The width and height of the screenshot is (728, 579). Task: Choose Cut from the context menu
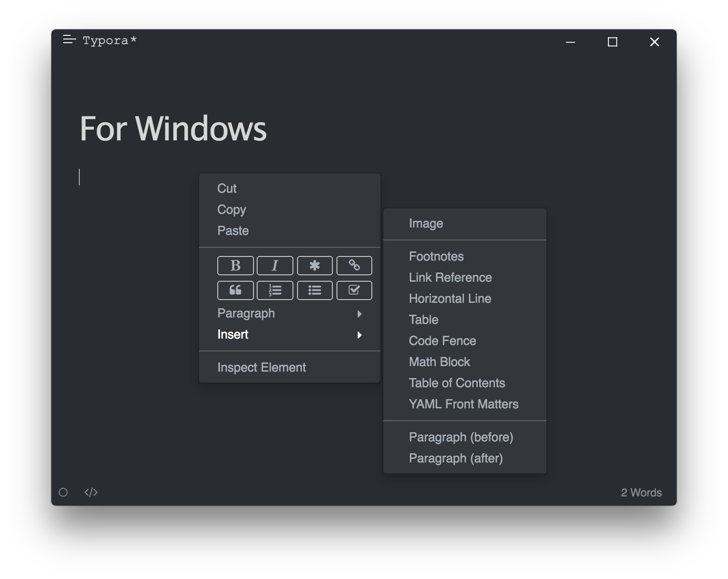click(x=290, y=189)
